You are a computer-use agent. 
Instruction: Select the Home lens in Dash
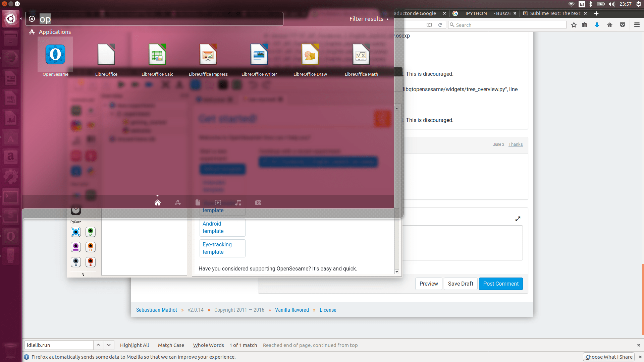click(158, 202)
